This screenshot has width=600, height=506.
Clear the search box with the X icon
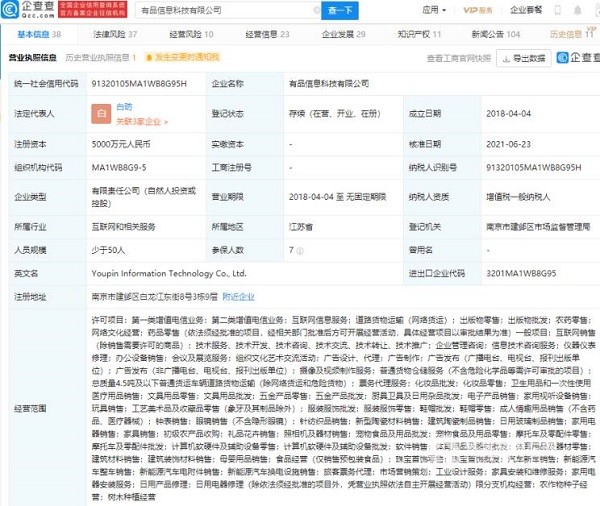[x=317, y=10]
